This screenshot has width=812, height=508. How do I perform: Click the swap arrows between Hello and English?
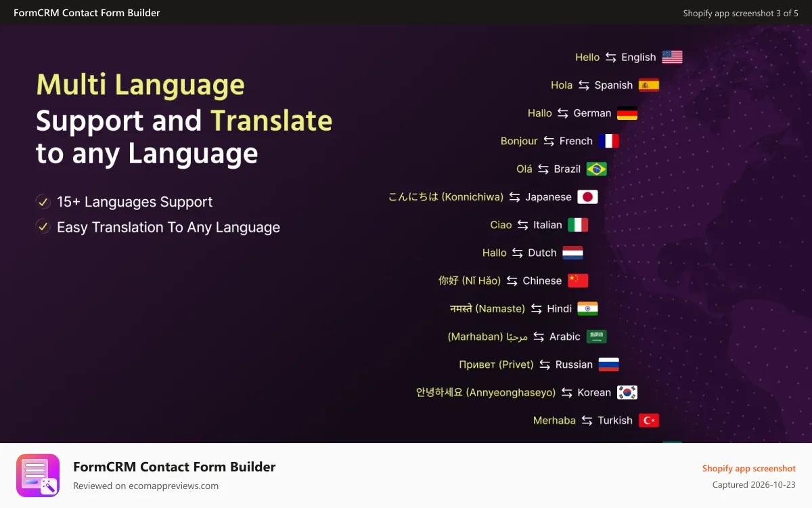(610, 58)
